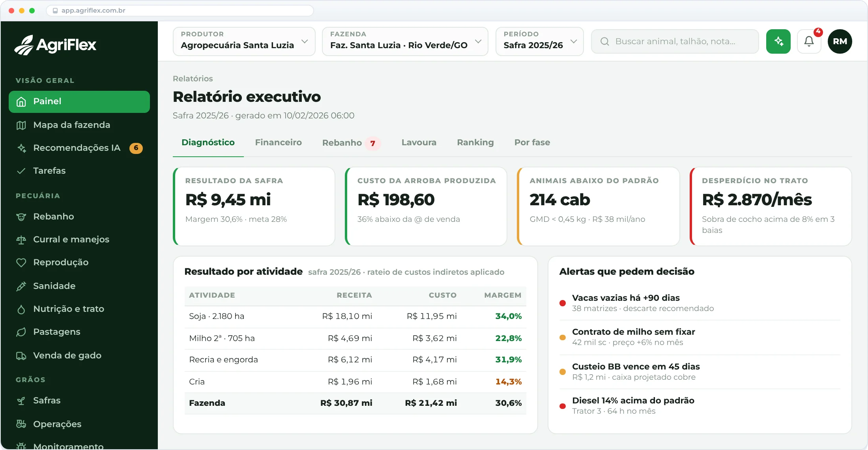Switch to the Por fase tab
The height and width of the screenshot is (450, 868).
[x=532, y=142]
